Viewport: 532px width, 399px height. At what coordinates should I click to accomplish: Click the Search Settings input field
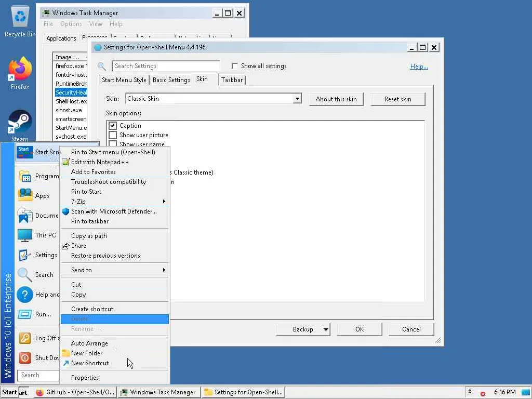tap(166, 66)
